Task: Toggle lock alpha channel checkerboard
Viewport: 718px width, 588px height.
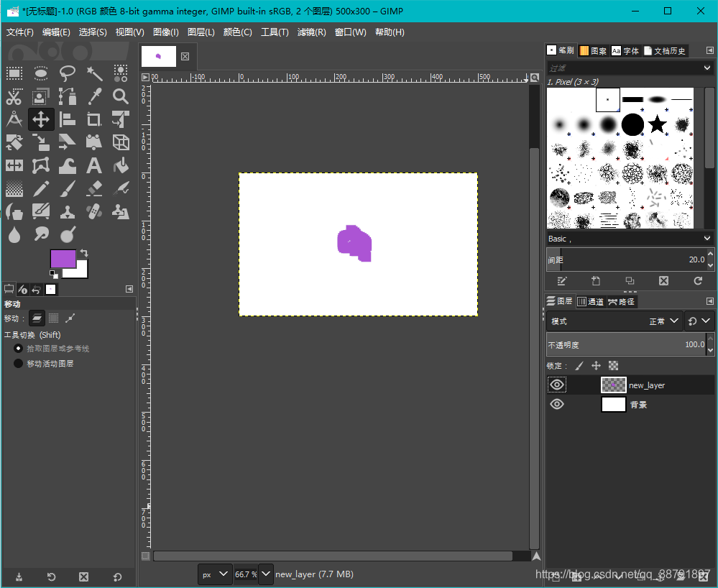Action: tap(613, 365)
